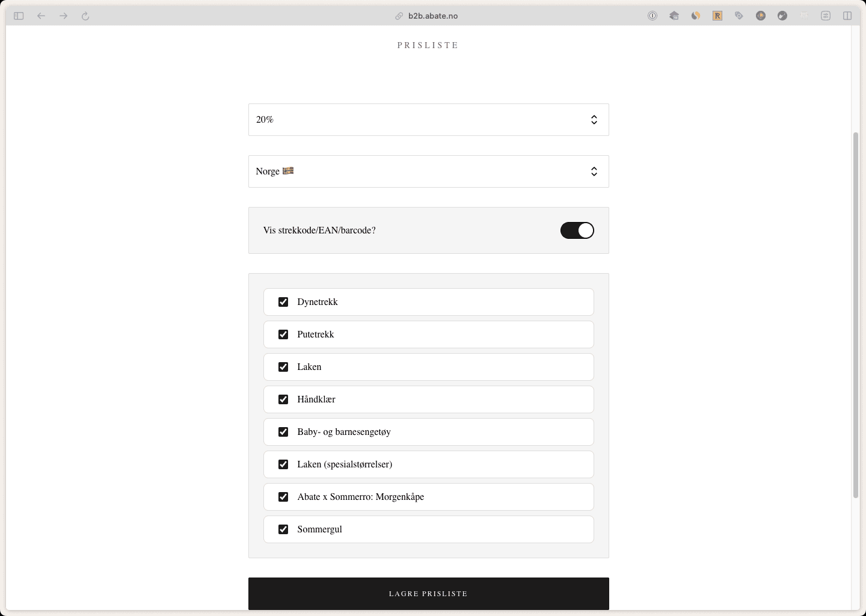Viewport: 866px width, 616px height.
Task: Uncheck the Dynetrekk checkbox
Action: (x=283, y=302)
